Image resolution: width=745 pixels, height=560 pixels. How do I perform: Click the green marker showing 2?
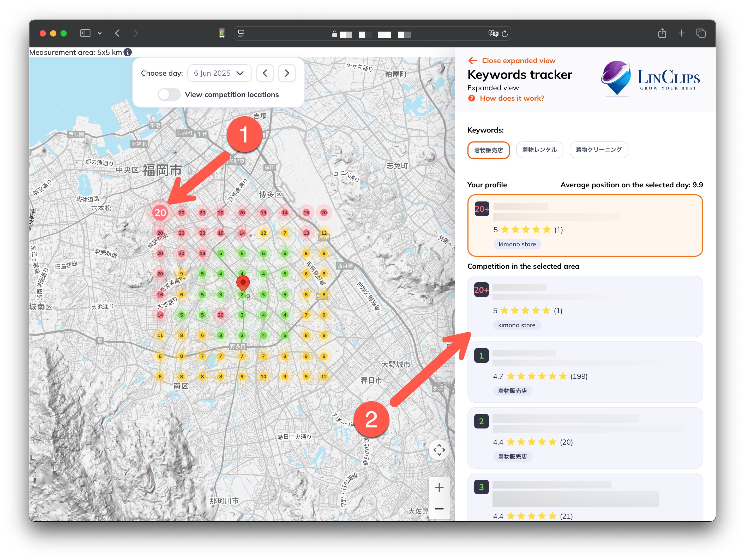click(x=242, y=295)
